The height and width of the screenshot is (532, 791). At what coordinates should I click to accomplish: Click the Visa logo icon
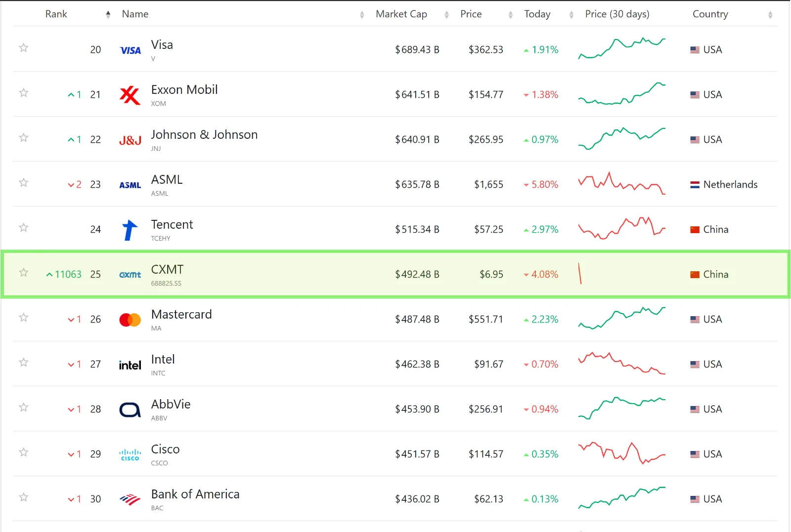[130, 50]
